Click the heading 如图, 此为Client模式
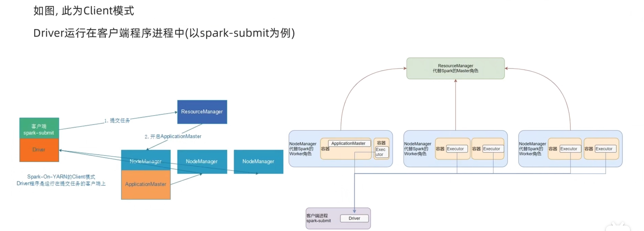 click(84, 11)
